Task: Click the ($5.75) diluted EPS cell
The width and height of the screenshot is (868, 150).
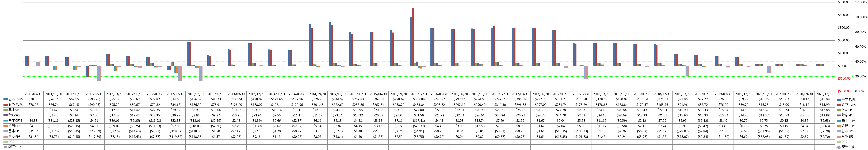Action: click(x=419, y=137)
